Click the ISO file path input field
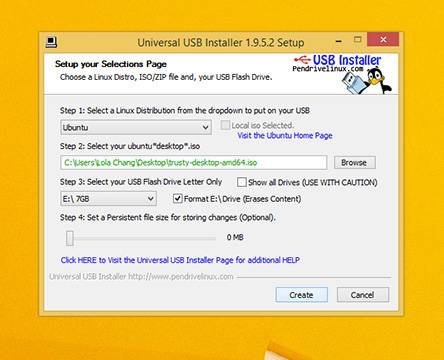 click(193, 163)
